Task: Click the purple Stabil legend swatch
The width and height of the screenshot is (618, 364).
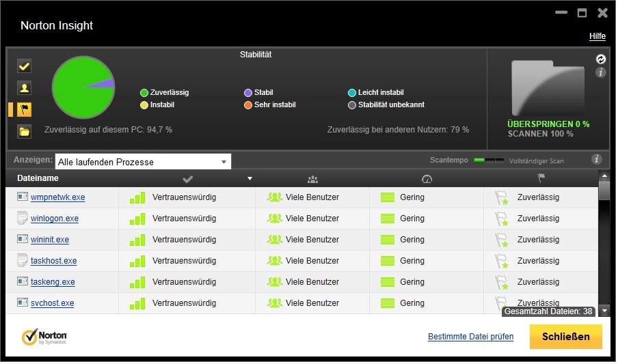Action: click(x=248, y=93)
